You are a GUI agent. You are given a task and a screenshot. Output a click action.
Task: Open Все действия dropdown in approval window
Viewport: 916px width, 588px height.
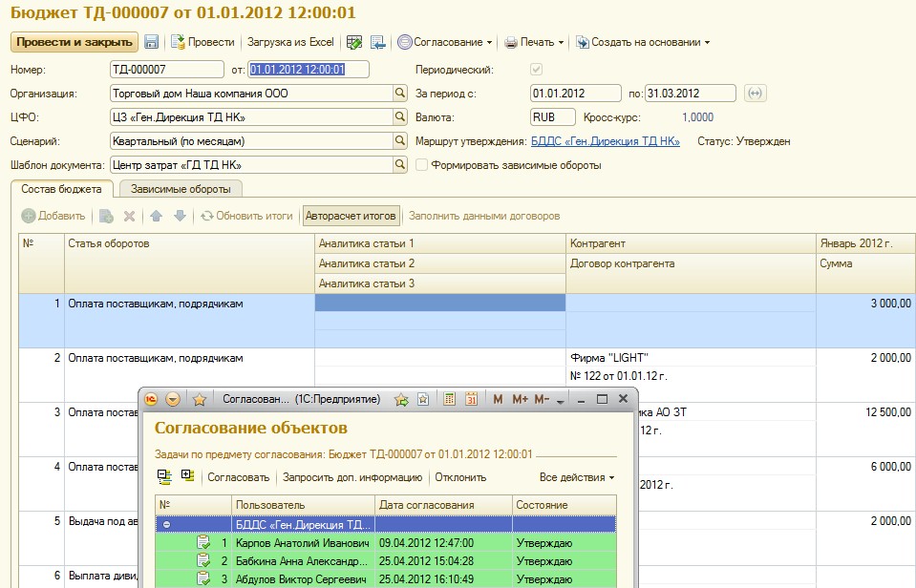[577, 476]
